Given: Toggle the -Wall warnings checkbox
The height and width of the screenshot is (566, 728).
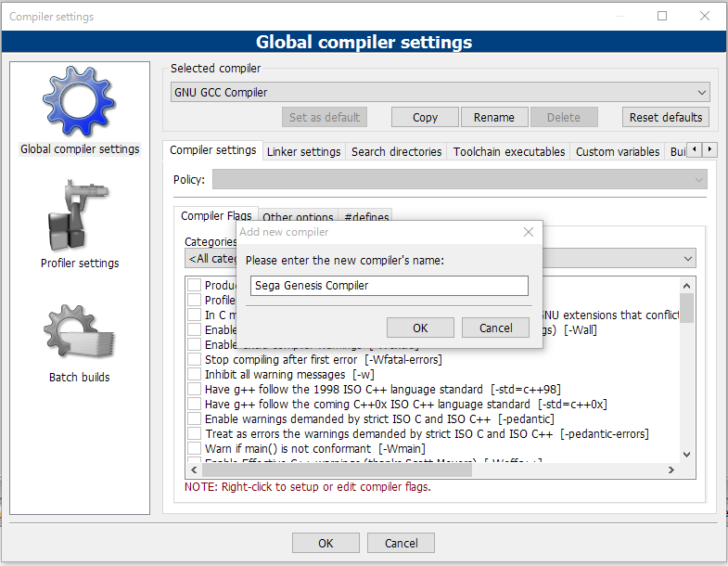Looking at the screenshot, I should (194, 330).
